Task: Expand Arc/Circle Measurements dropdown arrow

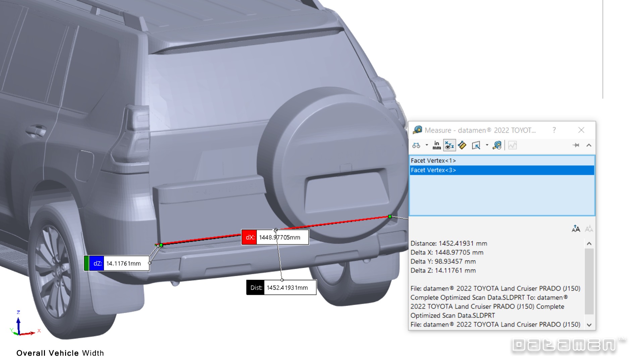Action: [x=427, y=145]
